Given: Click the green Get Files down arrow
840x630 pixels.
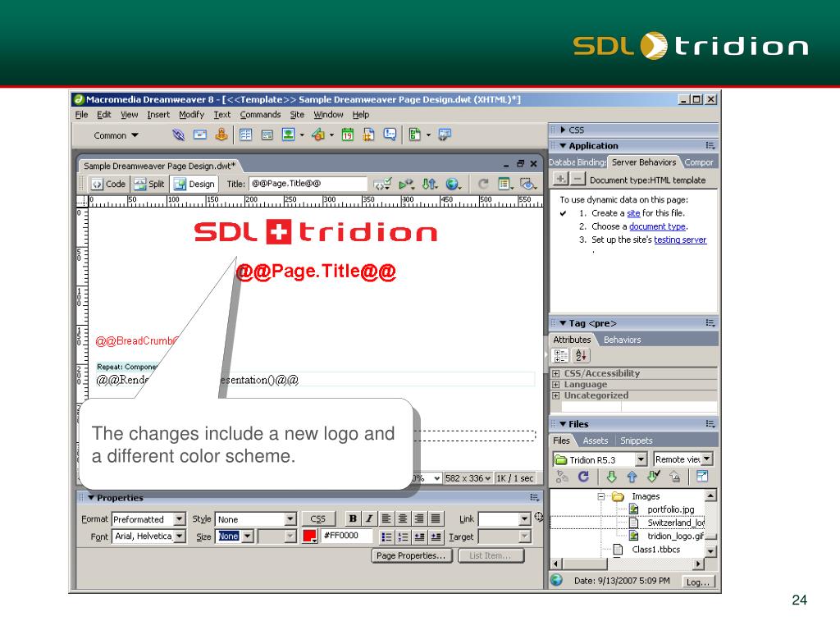Looking at the screenshot, I should 611,477.
